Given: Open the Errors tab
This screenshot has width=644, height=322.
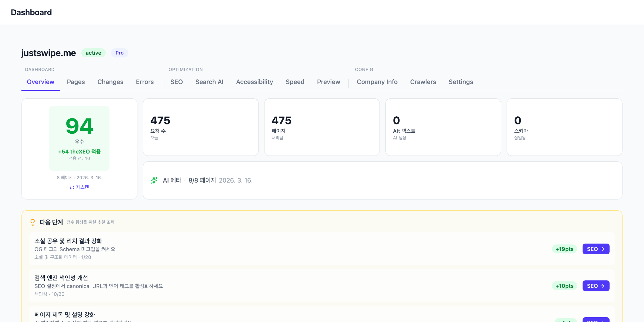Looking at the screenshot, I should tap(145, 82).
